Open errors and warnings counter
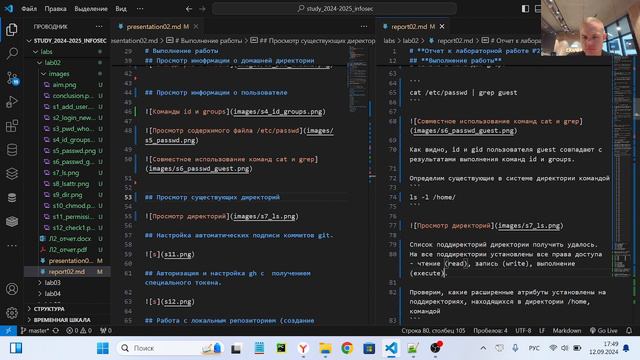Viewport: 640px width, 360px height. (x=79, y=331)
